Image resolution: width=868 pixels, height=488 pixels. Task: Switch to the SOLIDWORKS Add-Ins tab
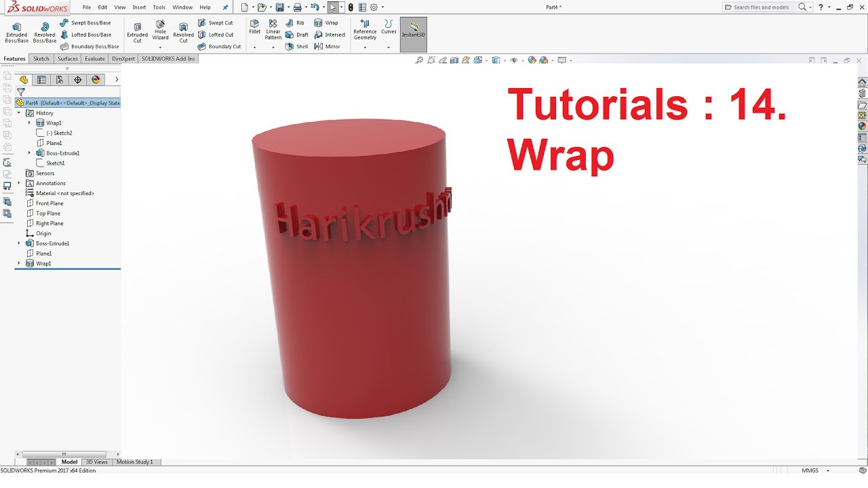pyautogui.click(x=168, y=59)
